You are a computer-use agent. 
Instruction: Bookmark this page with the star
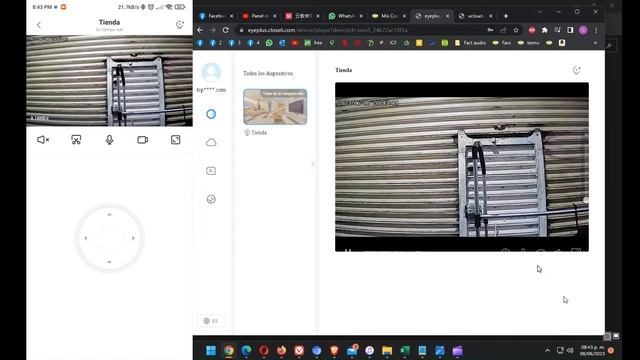tap(516, 30)
